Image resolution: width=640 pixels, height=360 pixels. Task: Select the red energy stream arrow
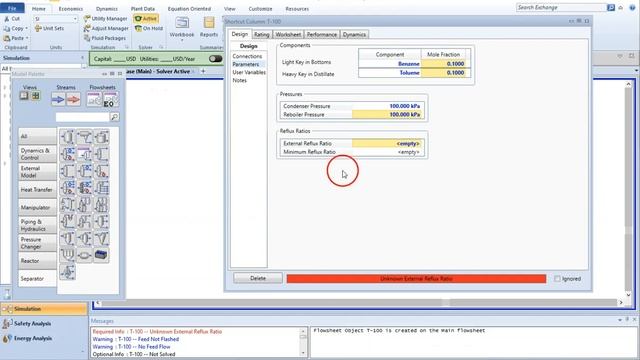73,99
